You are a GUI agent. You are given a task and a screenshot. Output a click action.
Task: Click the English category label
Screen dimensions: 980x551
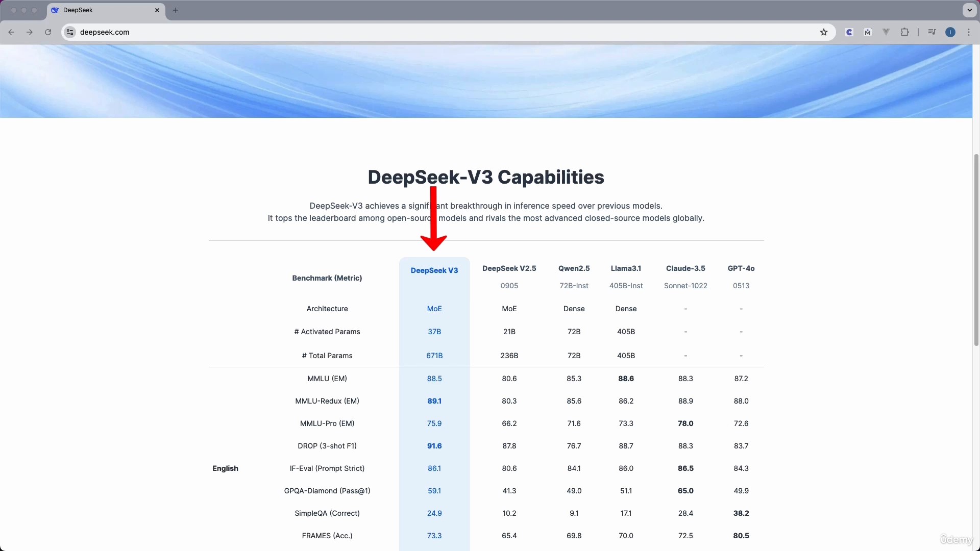point(225,468)
